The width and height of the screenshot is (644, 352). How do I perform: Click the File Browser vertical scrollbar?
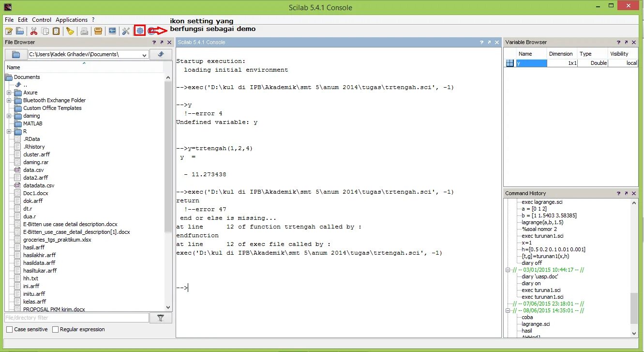168,191
